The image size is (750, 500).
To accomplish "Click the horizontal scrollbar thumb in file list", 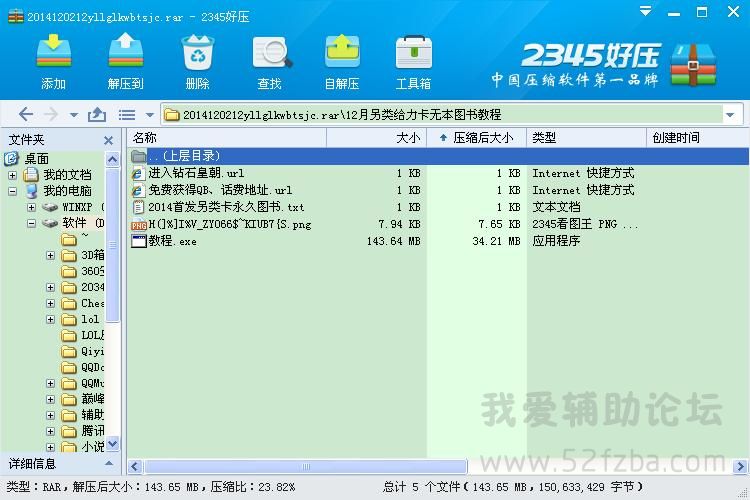I will point(306,467).
